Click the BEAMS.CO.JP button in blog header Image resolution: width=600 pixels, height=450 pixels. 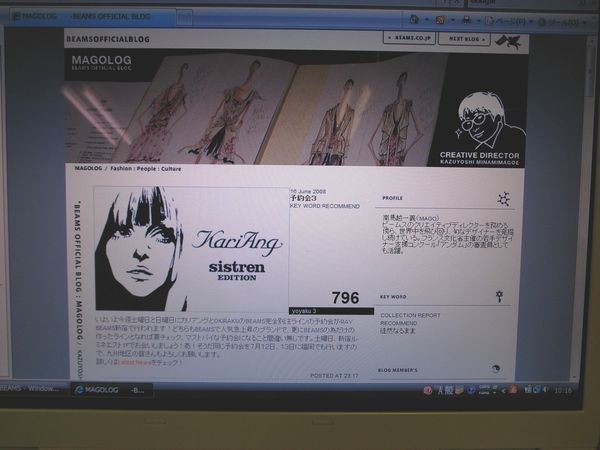(409, 38)
